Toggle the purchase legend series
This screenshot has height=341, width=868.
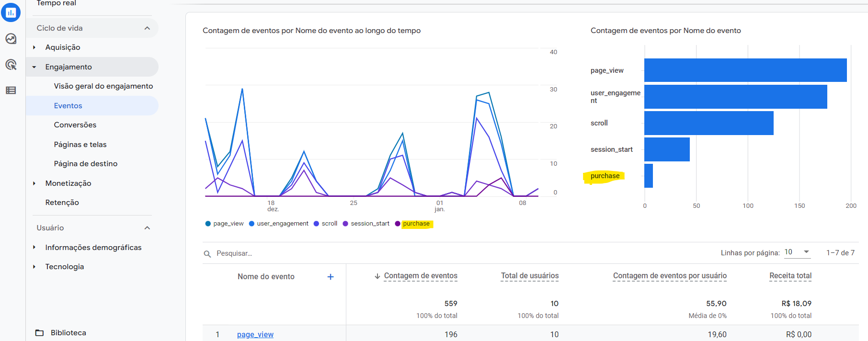(x=412, y=224)
